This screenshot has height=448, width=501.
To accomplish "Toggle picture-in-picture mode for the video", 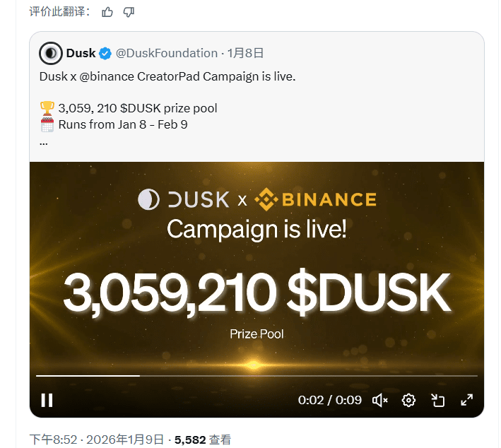I will (x=437, y=400).
